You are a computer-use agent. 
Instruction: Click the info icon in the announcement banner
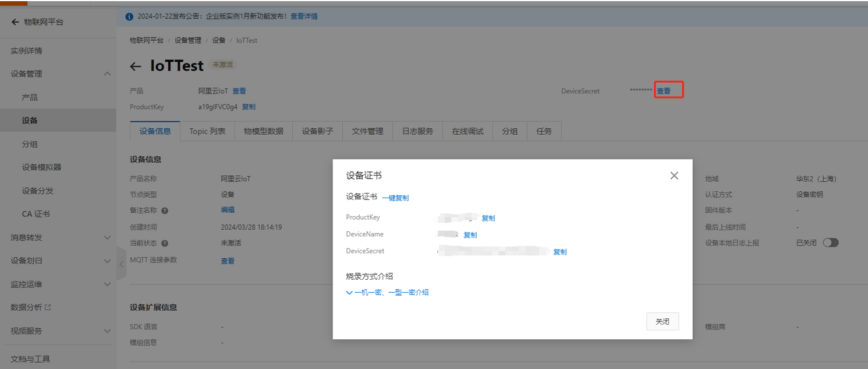click(x=129, y=16)
